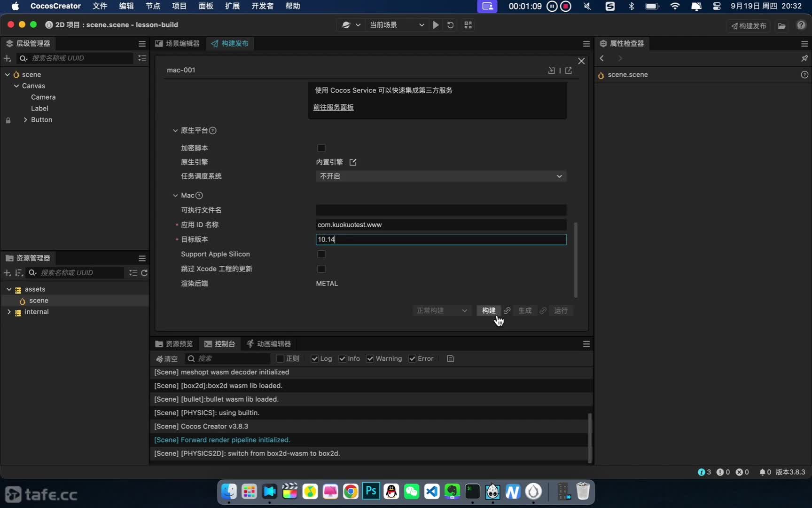This screenshot has width=812, height=508.
Task: Open preview platform dropdown with chevron
Action: 351,25
